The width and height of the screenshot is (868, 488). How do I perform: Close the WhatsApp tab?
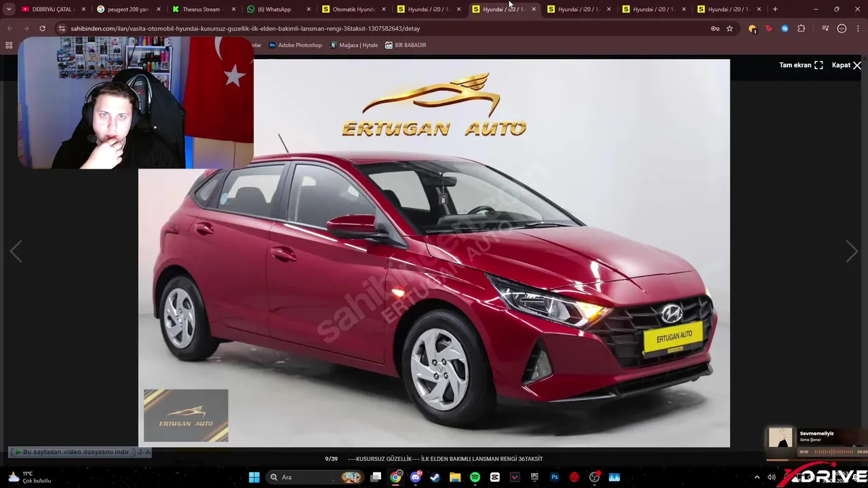point(309,9)
